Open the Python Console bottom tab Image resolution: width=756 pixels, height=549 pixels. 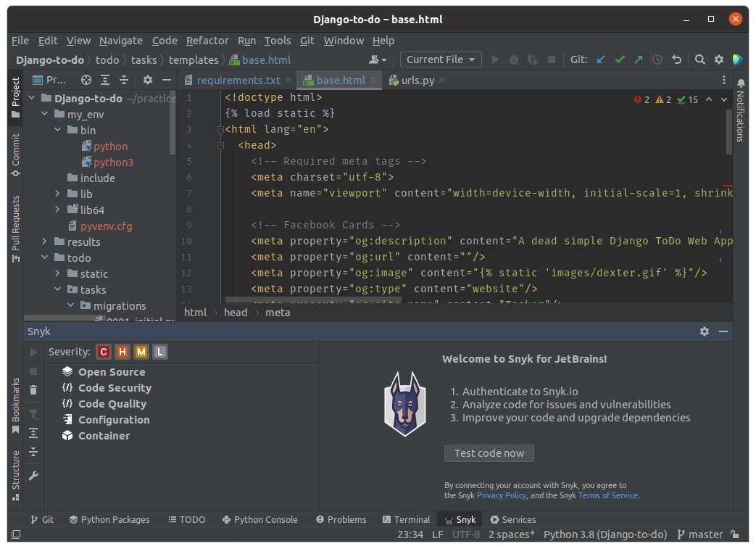[260, 519]
